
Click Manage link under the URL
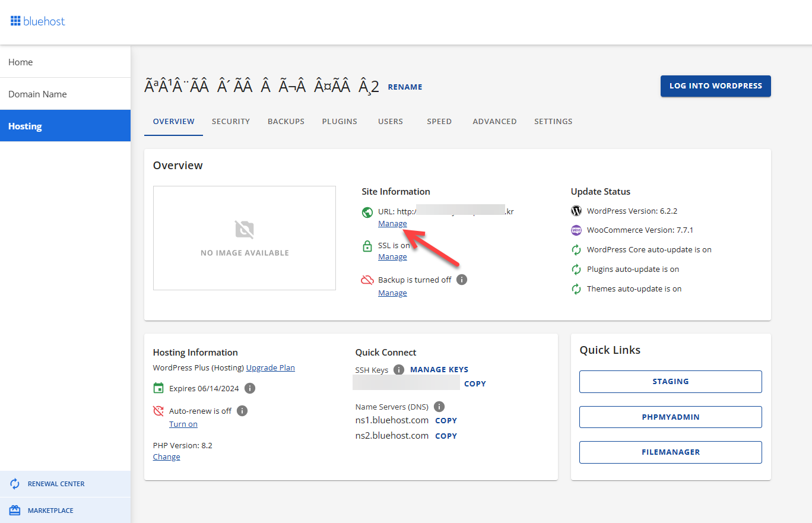tap(392, 224)
